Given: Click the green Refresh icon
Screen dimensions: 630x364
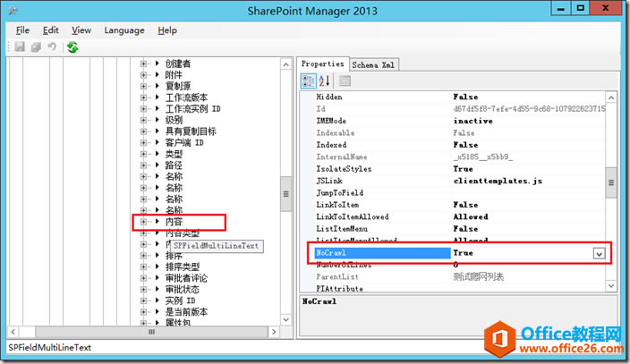Looking at the screenshot, I should point(72,47).
